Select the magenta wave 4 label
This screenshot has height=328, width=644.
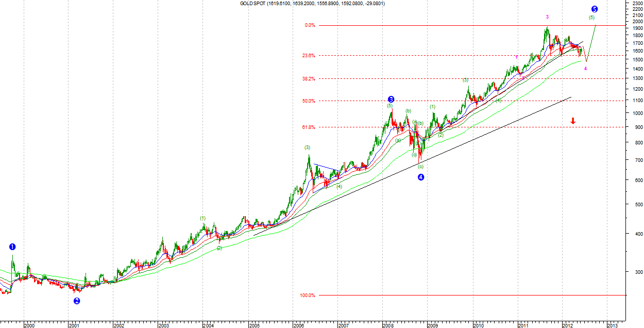click(585, 69)
